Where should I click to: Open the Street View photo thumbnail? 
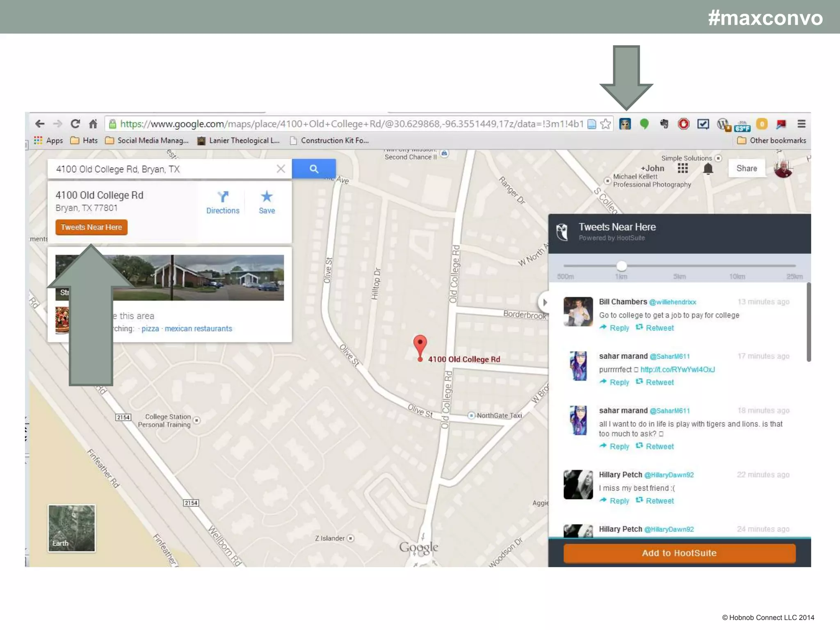(x=169, y=278)
